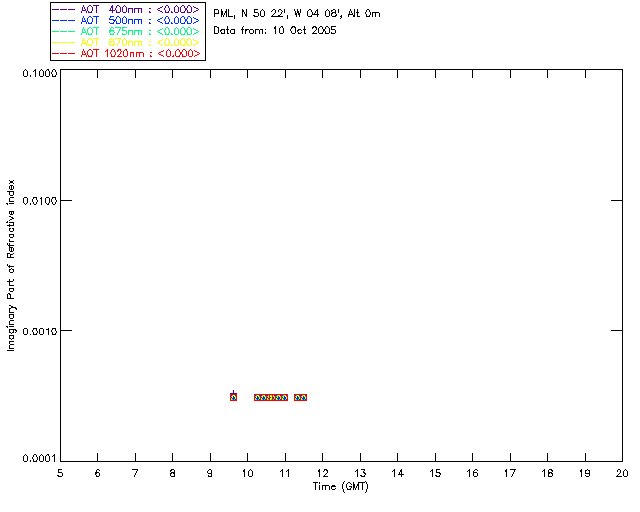This screenshot has height=512, width=640.
Task: Click the 0.0010 y-axis tick label
Action: pyautogui.click(x=40, y=331)
